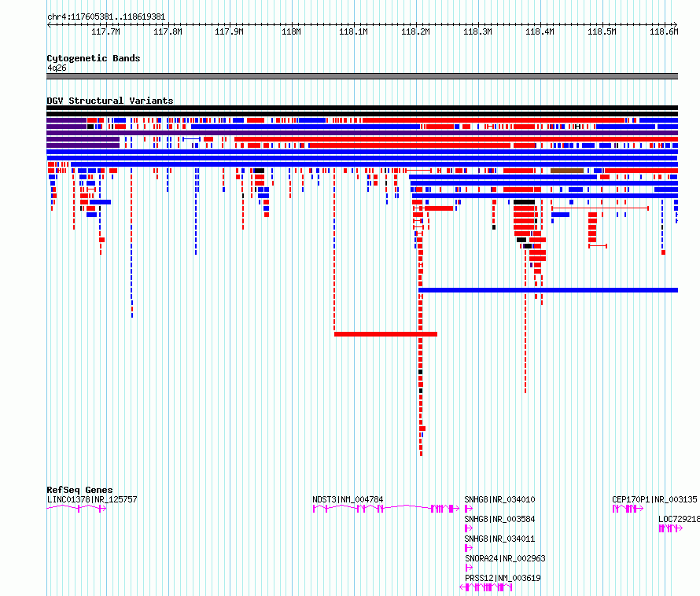Viewport: 700px width, 596px height.
Task: Click the chr4:117605381..118619381 coordinate label
Action: point(106,17)
